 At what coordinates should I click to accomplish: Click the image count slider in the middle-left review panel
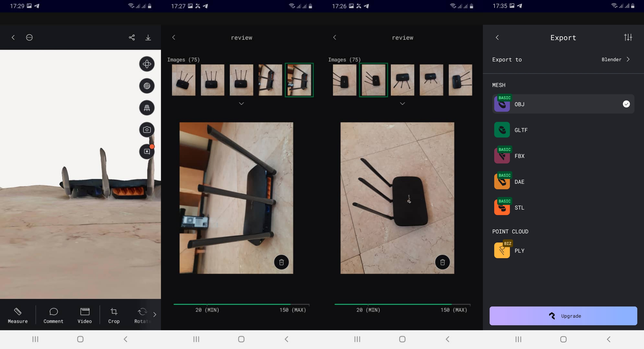[241, 304]
